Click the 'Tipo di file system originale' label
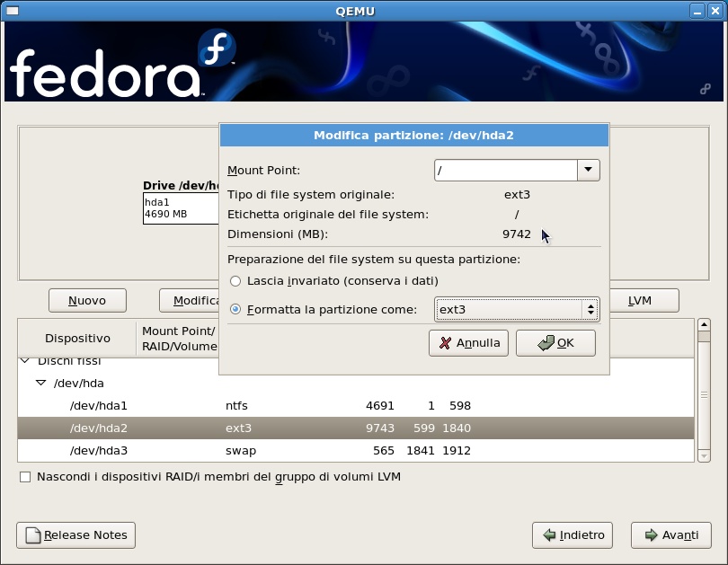Image resolution: width=728 pixels, height=565 pixels. click(x=311, y=195)
